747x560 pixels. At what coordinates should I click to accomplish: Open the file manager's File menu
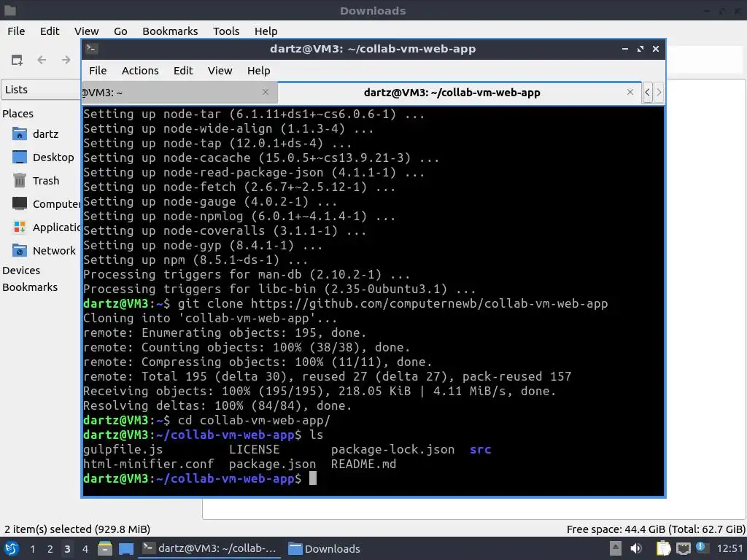pos(16,31)
